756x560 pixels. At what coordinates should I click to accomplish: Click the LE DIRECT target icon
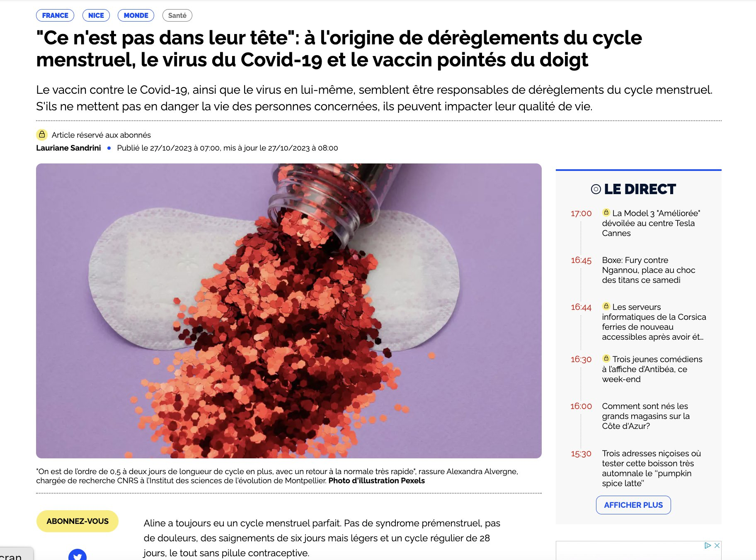(x=596, y=189)
